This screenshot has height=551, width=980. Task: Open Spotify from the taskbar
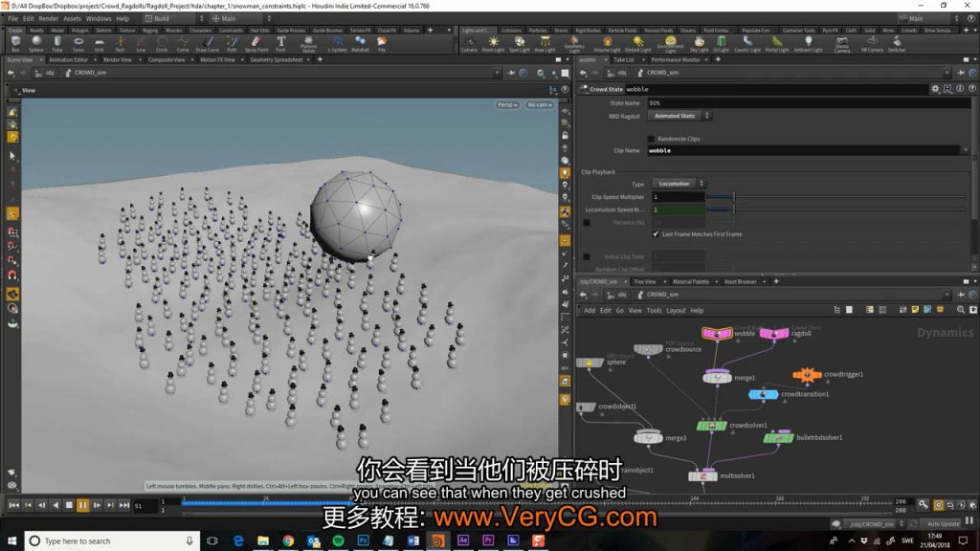(x=338, y=541)
